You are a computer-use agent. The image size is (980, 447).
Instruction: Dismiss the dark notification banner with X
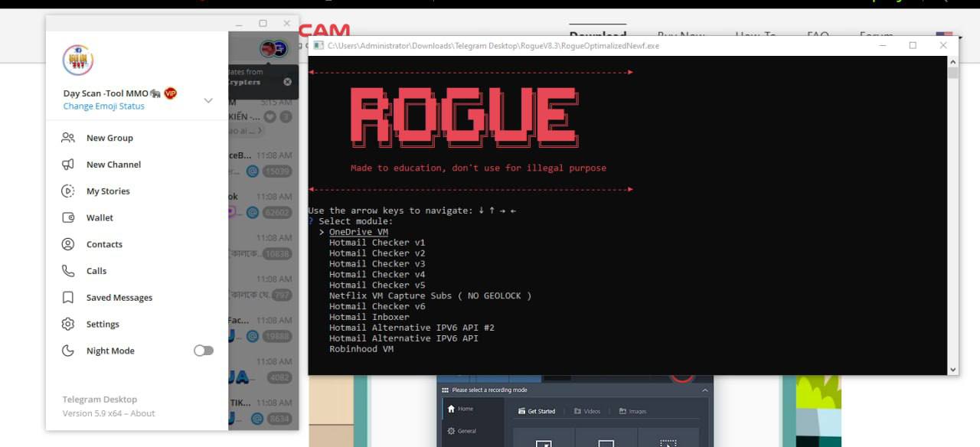287,82
